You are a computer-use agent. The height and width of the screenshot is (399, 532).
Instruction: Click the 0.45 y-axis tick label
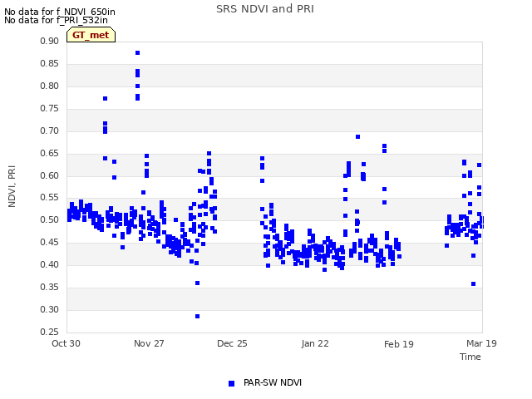[x=49, y=242]
